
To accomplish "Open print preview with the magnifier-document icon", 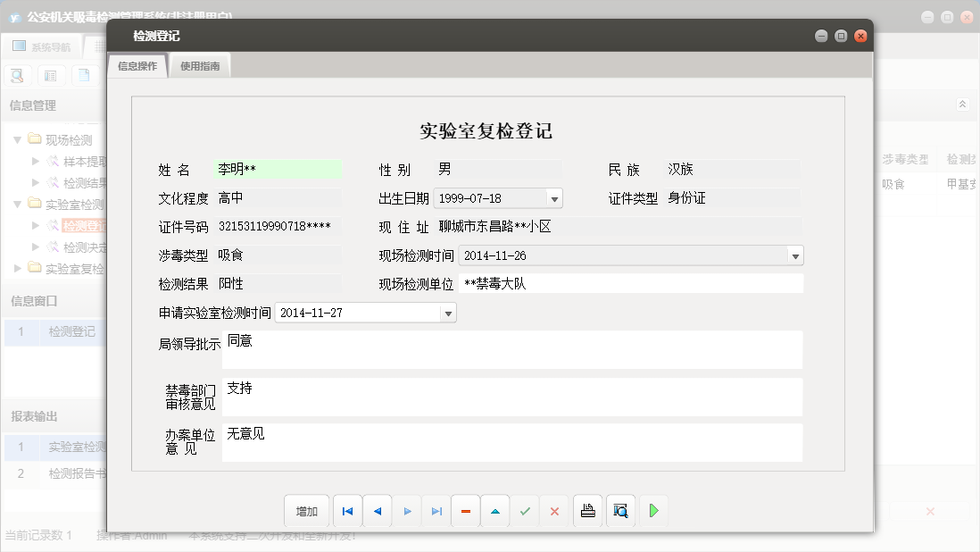I will pos(620,511).
